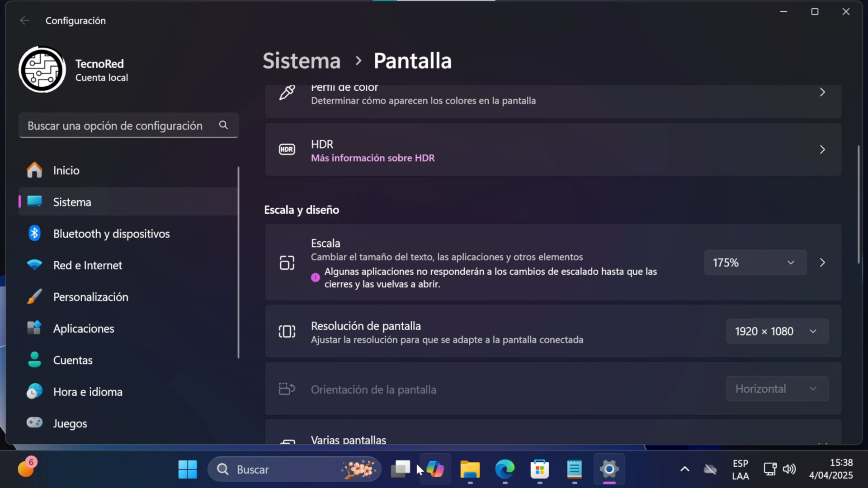Click Sistema in the breadcrumb
This screenshot has width=868, height=488.
[x=301, y=60]
